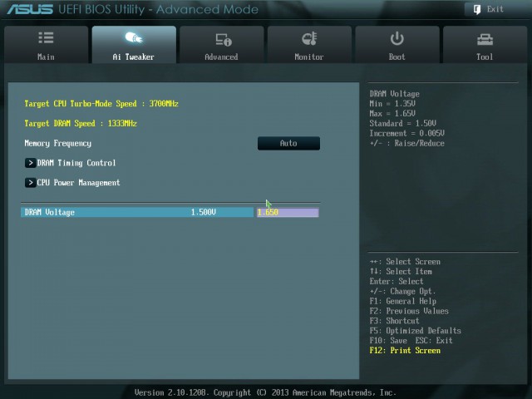532x399 pixels.
Task: Click the Ai Tweaker lightbulb icon
Action: 133,38
